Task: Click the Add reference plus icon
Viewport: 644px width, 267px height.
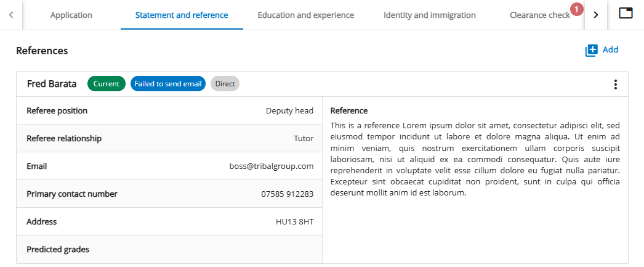Action: (591, 51)
